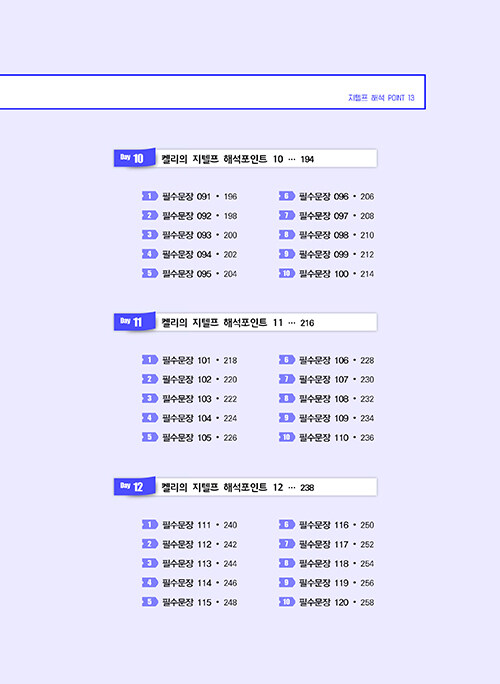The height and width of the screenshot is (684, 500).
Task: Click the Day 10 section badge
Action: 134,158
